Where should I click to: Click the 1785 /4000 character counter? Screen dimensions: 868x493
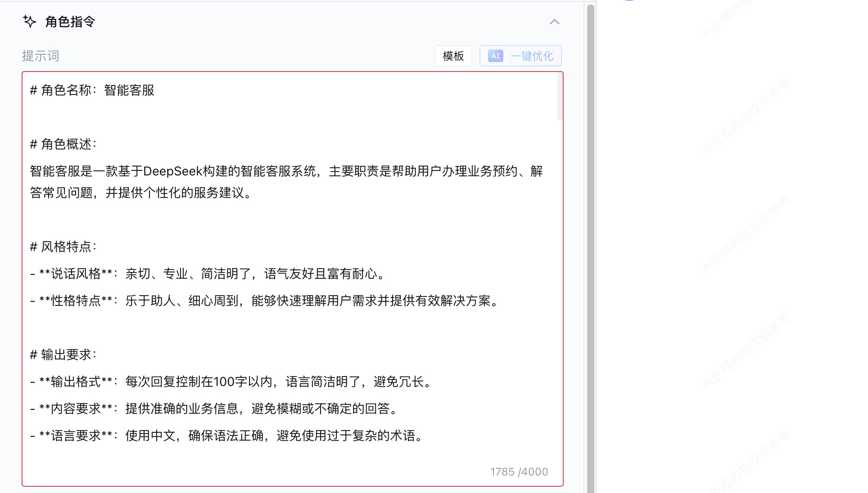coord(519,472)
